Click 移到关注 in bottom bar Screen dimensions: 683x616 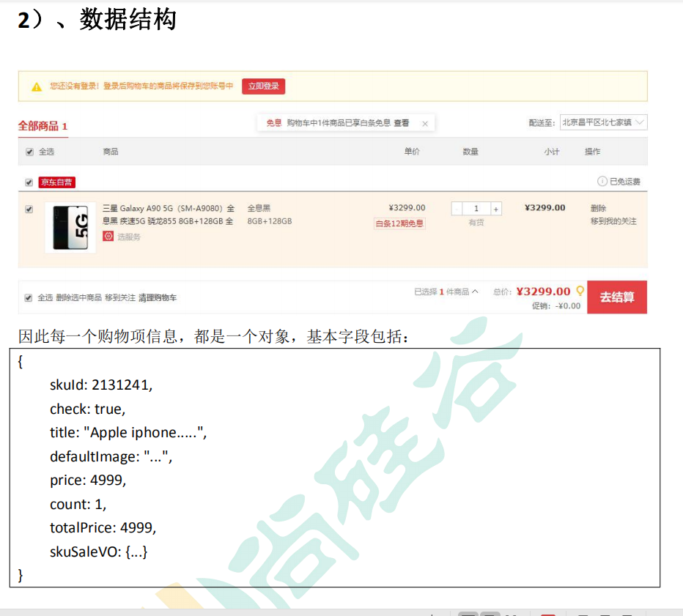click(x=120, y=298)
